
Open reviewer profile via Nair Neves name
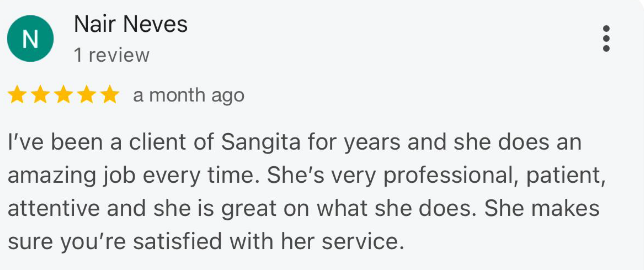coord(130,24)
